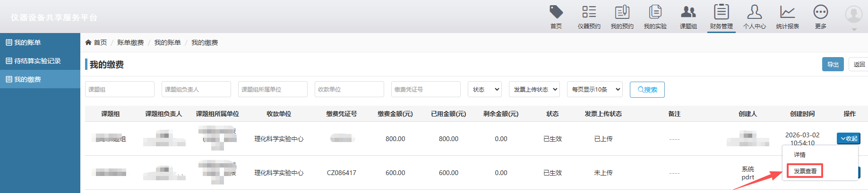868x193 pixels.
Task: Open the 首页 home icon in top navigation
Action: pyautogui.click(x=556, y=12)
